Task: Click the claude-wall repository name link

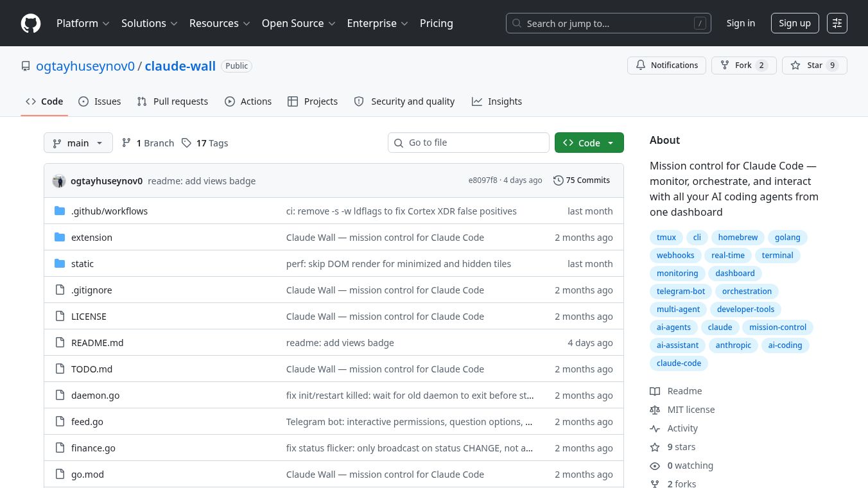Action: tap(180, 65)
